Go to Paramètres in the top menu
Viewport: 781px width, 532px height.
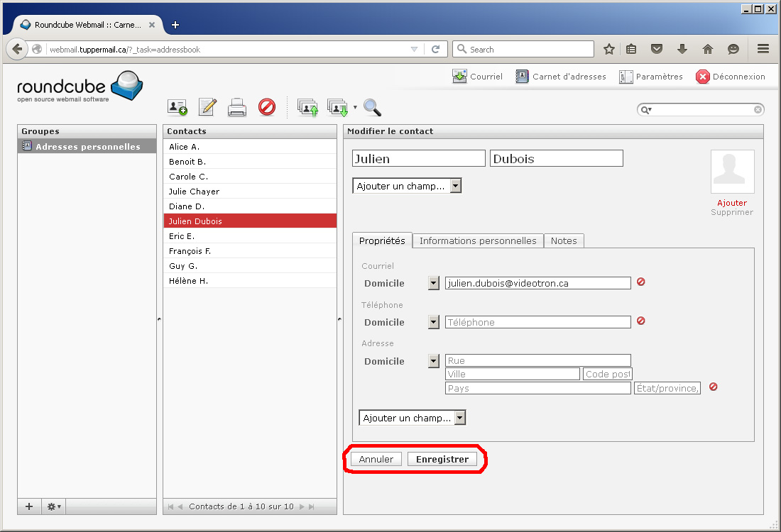pos(651,77)
